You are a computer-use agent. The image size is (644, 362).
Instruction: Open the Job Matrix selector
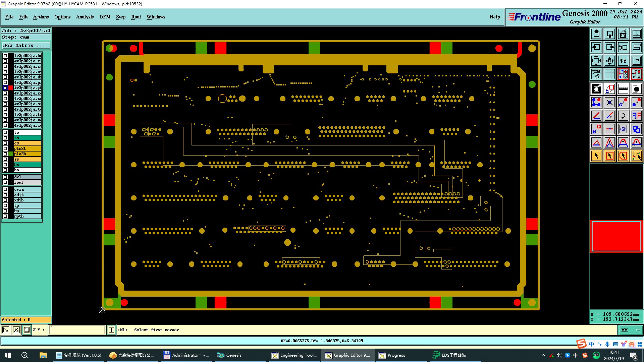(x=26, y=46)
